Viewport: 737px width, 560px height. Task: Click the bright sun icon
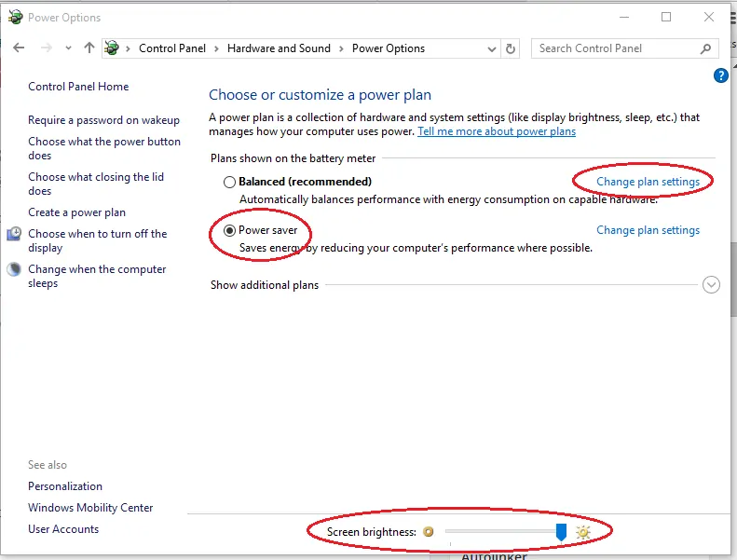[583, 532]
